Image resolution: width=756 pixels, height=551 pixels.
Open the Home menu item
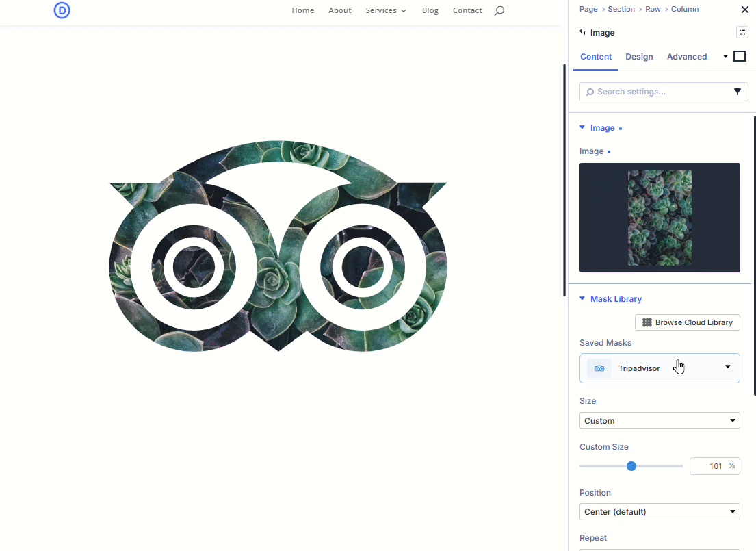(303, 10)
